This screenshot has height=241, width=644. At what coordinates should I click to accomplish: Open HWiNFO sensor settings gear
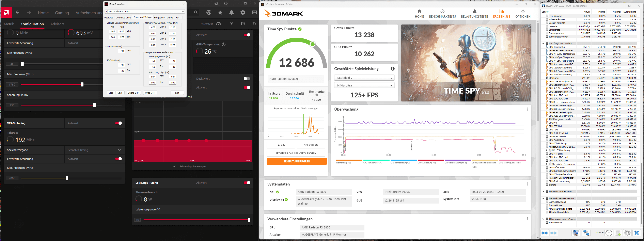[x=627, y=233]
